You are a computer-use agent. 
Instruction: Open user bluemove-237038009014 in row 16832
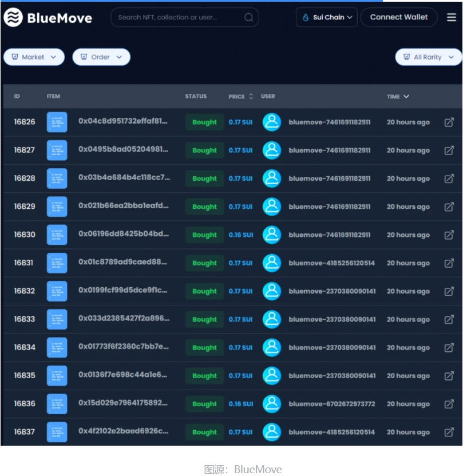click(332, 291)
